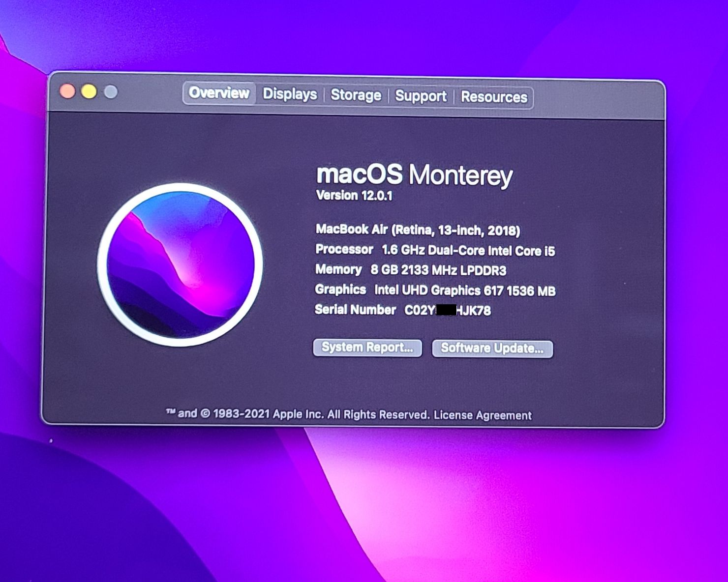728x582 pixels.
Task: Select the Overview tab
Action: [x=219, y=93]
